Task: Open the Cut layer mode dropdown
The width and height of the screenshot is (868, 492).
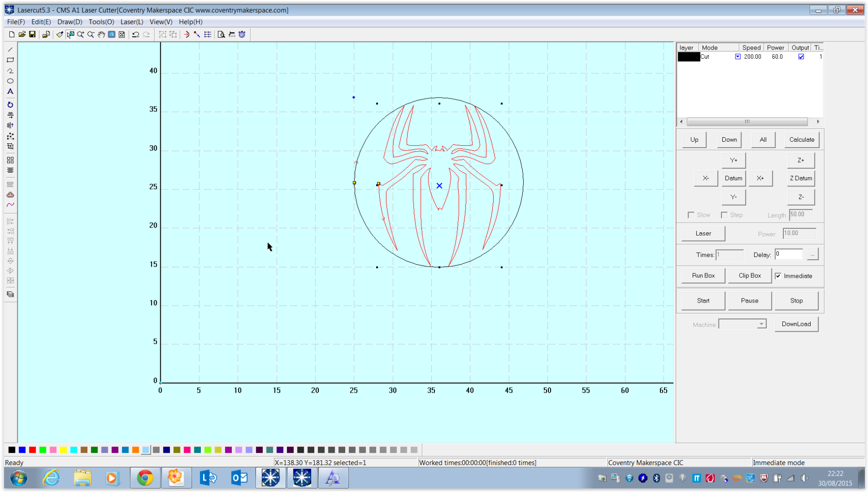Action: (738, 56)
